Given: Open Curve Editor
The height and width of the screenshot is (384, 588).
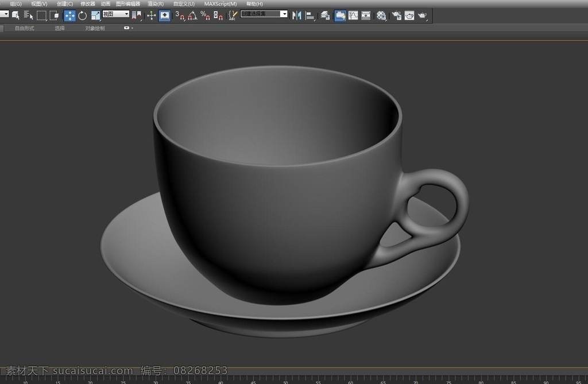Looking at the screenshot, I should pyautogui.click(x=353, y=15).
